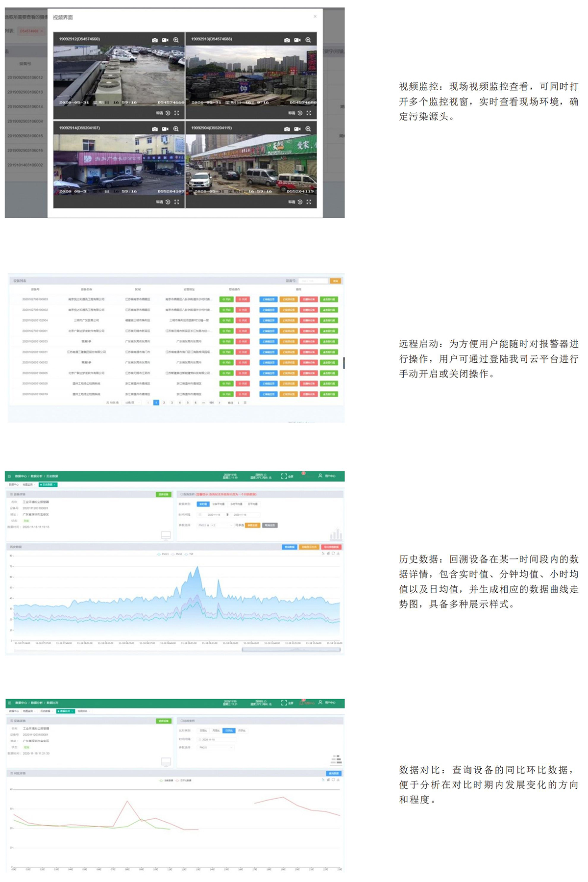The image size is (588, 882).
Task: Click zoom magnifier icon on feed 19092914
Action: pyautogui.click(x=175, y=129)
